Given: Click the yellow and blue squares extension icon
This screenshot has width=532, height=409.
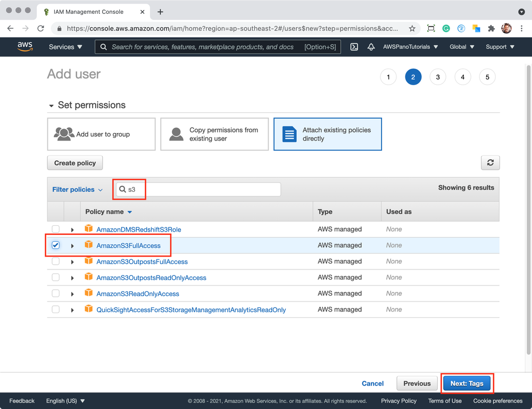Looking at the screenshot, I should coord(476,29).
